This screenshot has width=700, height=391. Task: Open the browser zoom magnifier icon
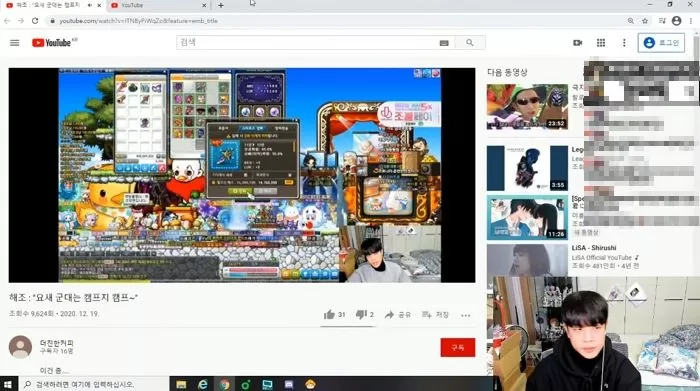[631, 21]
